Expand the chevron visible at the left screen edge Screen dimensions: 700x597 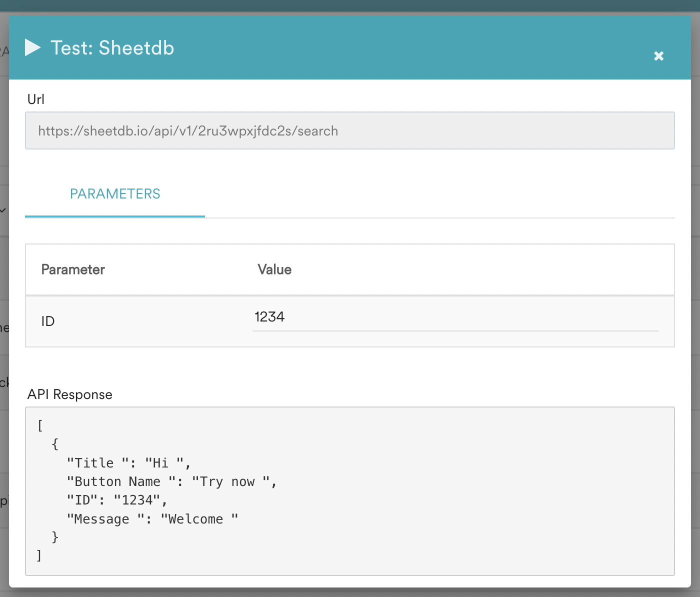click(3, 210)
